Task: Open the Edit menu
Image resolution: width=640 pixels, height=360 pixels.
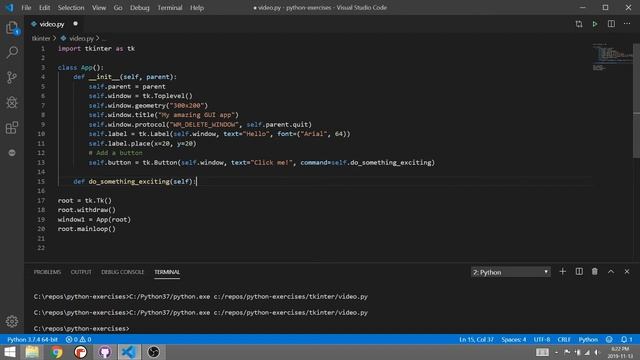Action: coord(44,8)
